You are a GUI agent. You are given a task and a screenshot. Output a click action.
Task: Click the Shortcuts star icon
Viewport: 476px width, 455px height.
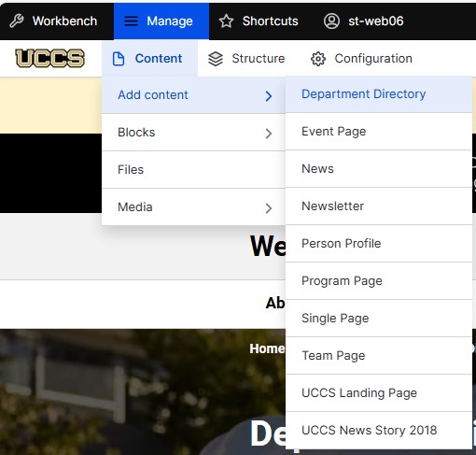pyautogui.click(x=226, y=21)
